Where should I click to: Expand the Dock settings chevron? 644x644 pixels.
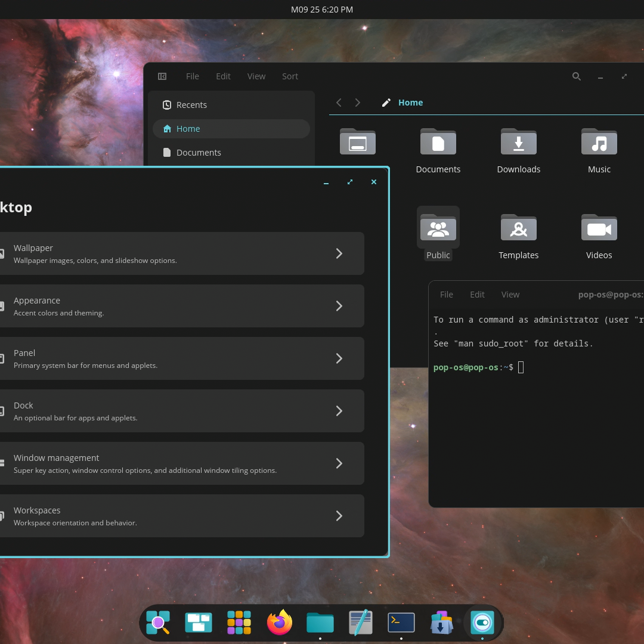[x=339, y=411]
